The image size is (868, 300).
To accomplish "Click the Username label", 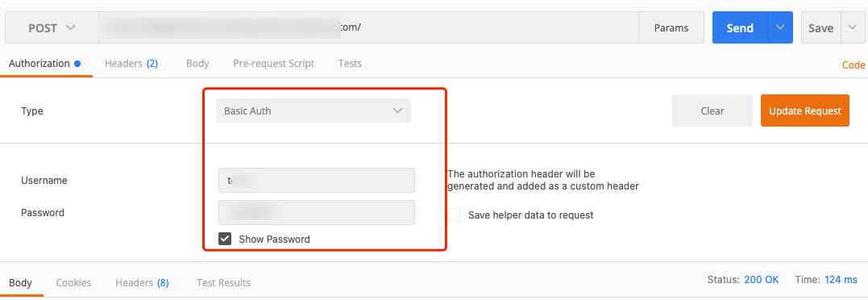I will pos(44,181).
